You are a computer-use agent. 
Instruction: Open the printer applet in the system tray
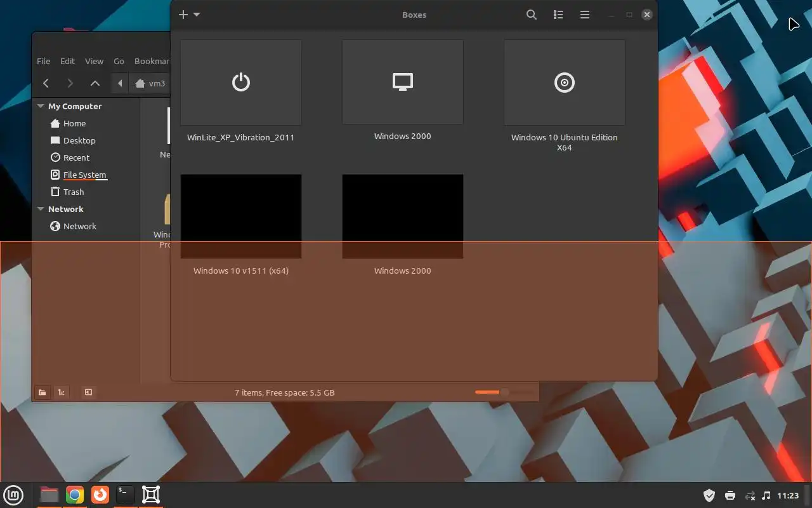pos(730,495)
